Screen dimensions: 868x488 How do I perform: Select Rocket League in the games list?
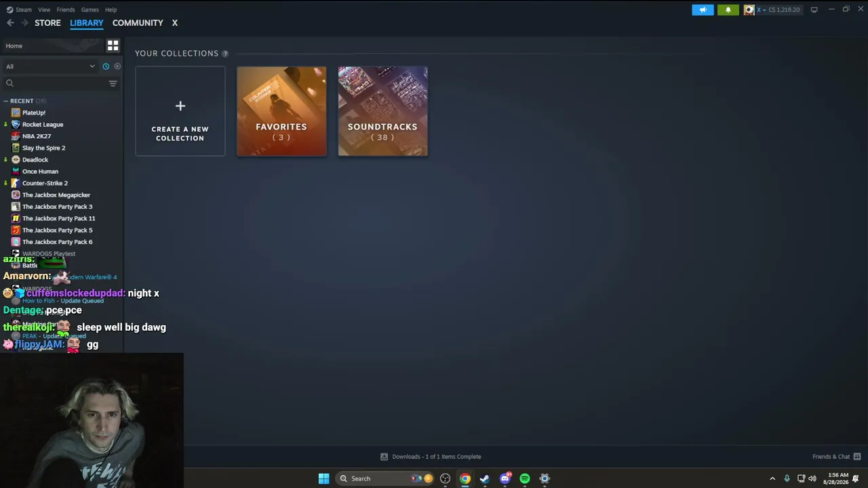(x=43, y=125)
